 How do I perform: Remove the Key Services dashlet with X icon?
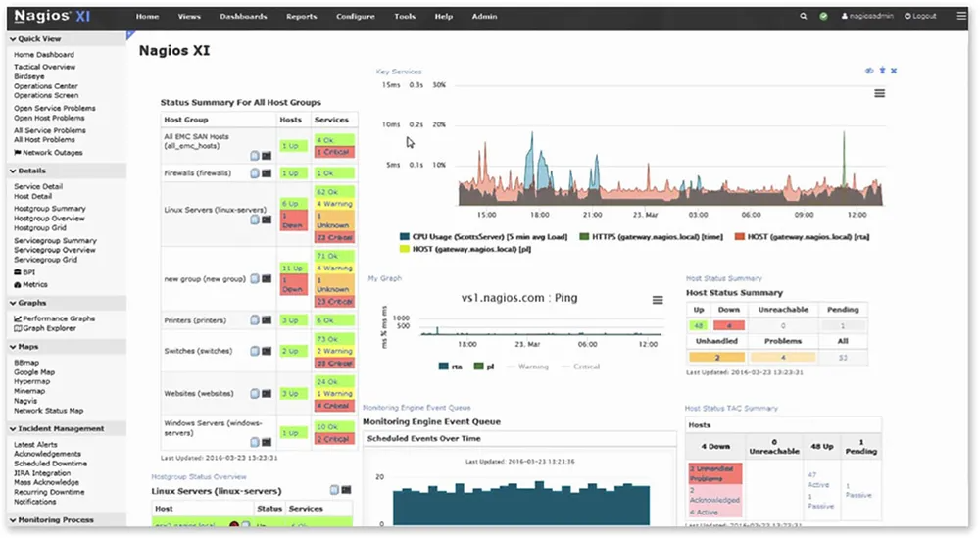(x=894, y=71)
